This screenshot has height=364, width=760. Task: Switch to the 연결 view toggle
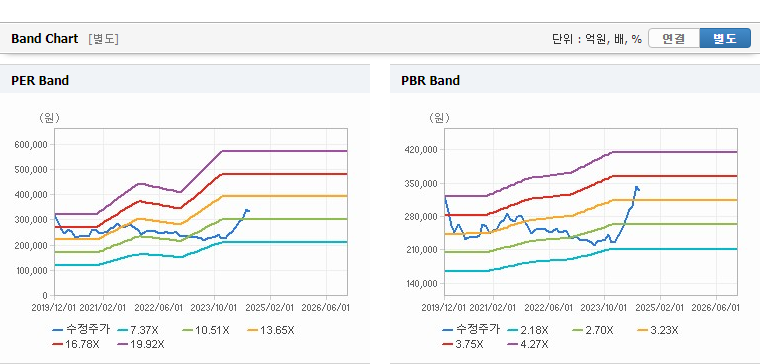point(674,39)
